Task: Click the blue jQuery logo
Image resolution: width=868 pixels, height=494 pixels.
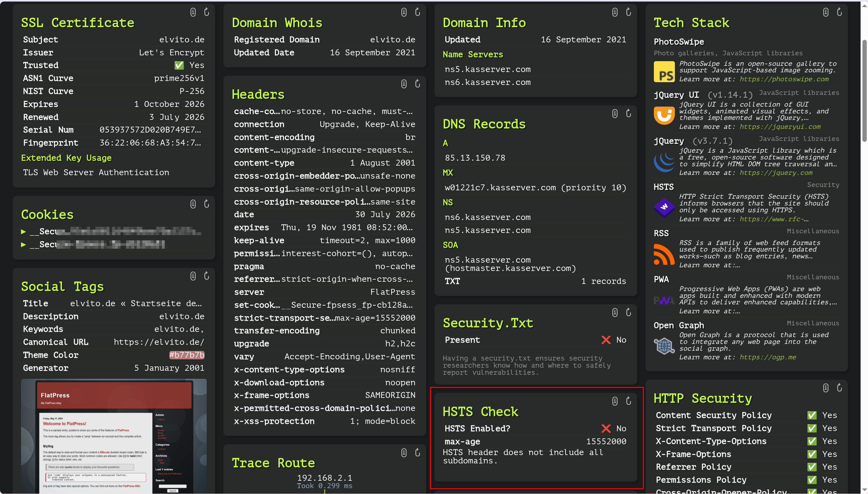Action: 664,162
